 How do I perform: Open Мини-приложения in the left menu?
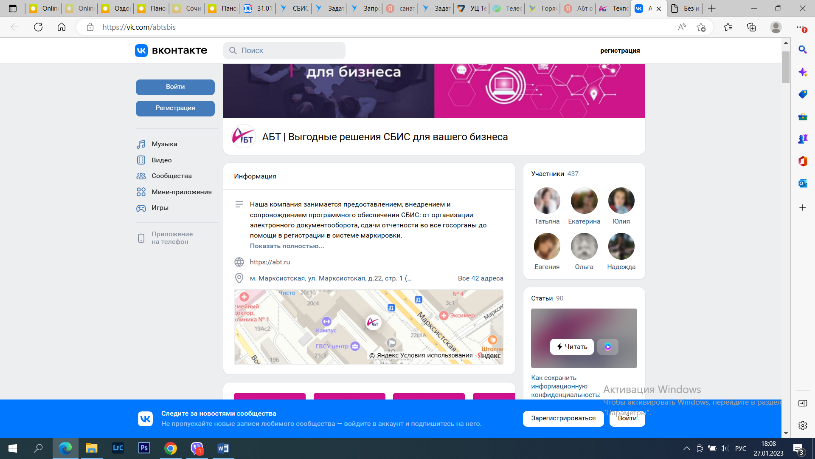[x=180, y=192]
